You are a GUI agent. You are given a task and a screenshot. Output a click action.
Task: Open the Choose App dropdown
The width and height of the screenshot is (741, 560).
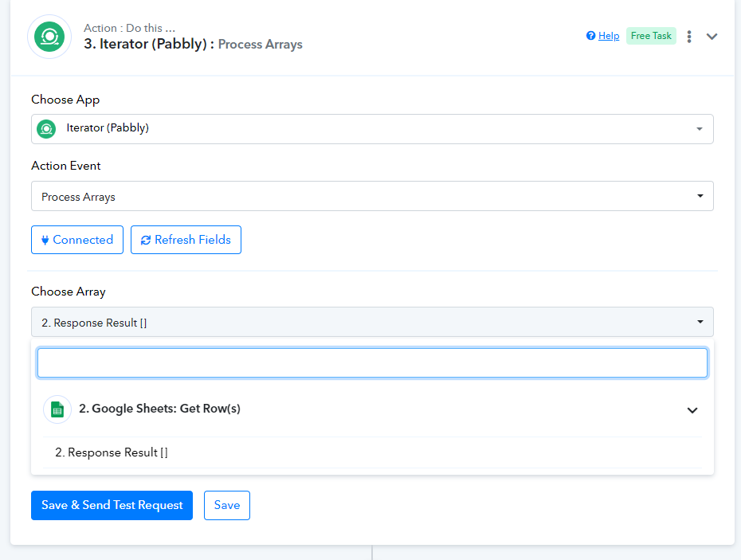pos(372,128)
